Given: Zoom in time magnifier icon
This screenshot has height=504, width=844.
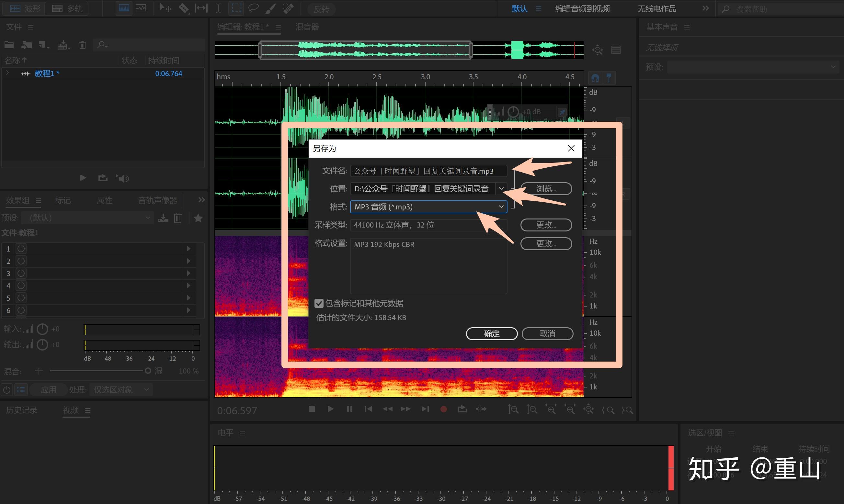Looking at the screenshot, I should (x=551, y=409).
